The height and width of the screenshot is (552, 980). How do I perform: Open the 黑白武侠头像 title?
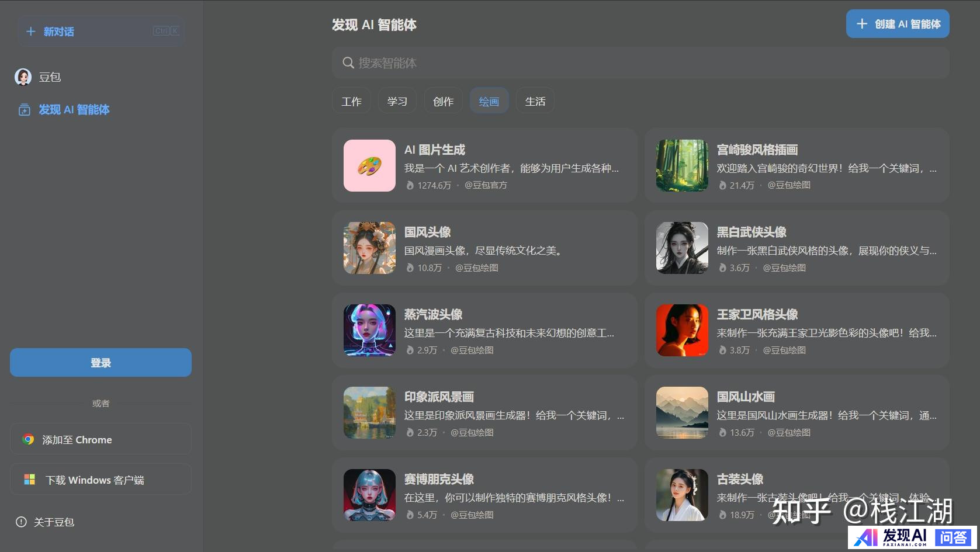click(752, 232)
